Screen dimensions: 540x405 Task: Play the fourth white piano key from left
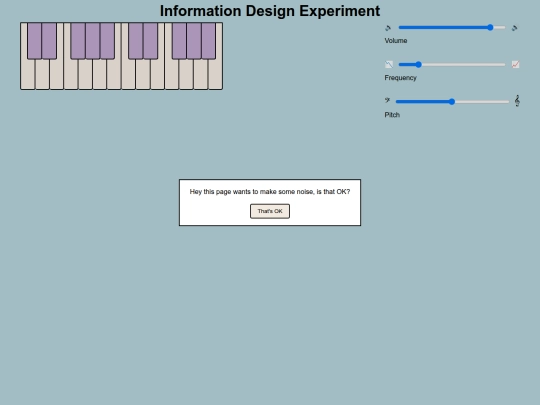(71, 74)
